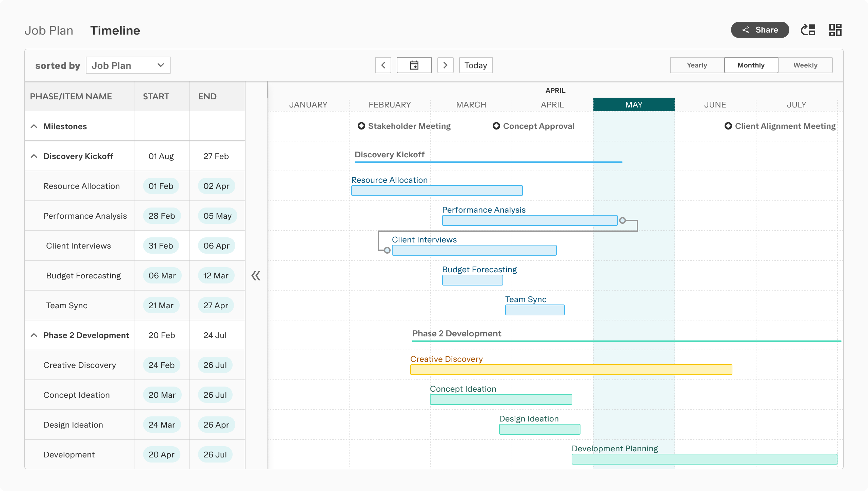Open the dashboard layout view icon

[835, 30]
